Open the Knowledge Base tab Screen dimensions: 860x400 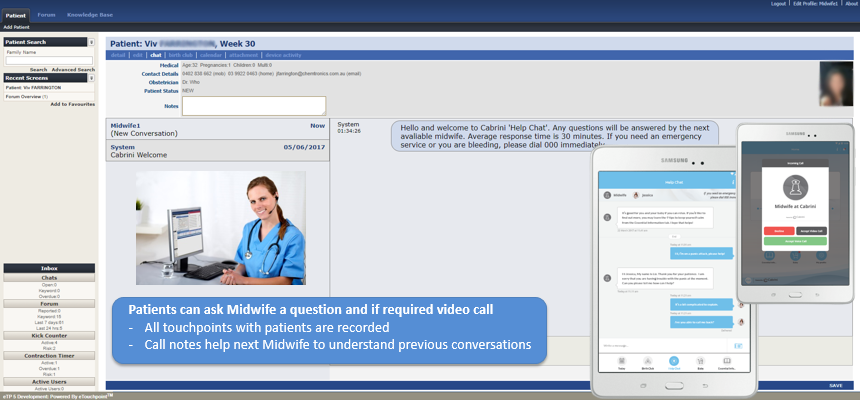pyautogui.click(x=90, y=15)
